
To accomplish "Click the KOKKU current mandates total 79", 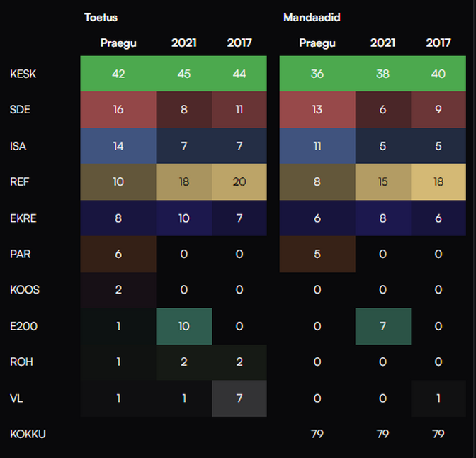I will point(317,434).
